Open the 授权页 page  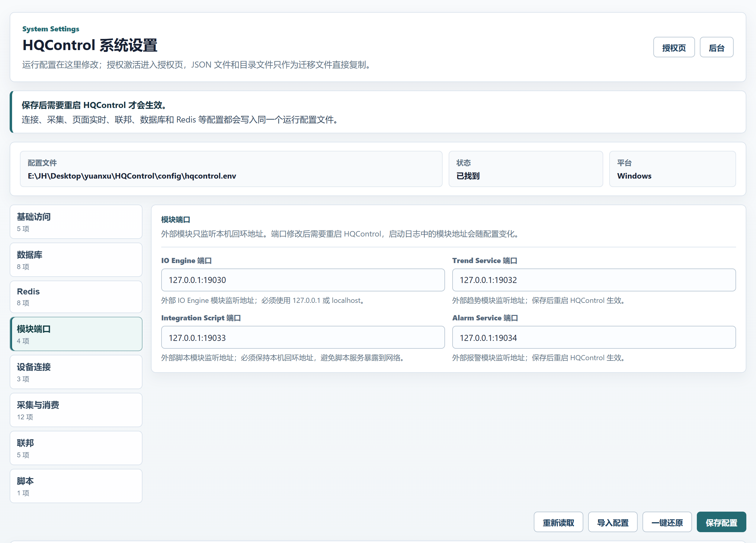pyautogui.click(x=674, y=47)
